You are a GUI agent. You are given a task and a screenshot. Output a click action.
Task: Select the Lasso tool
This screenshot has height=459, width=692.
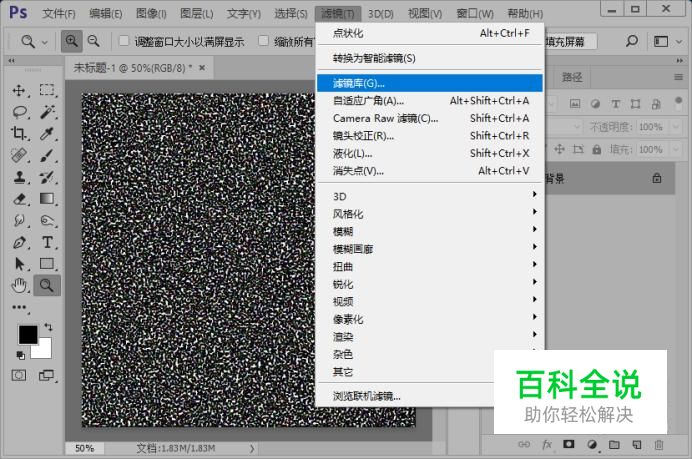point(19,112)
